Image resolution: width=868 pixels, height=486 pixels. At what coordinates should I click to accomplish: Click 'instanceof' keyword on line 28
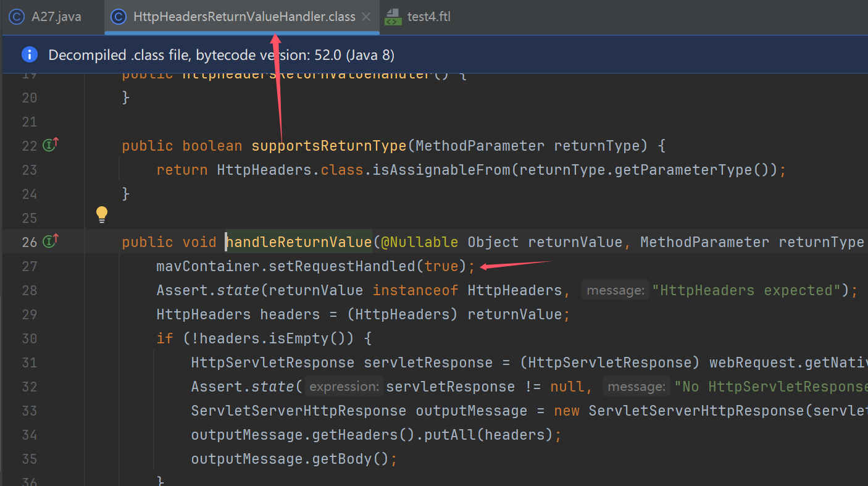tap(415, 290)
